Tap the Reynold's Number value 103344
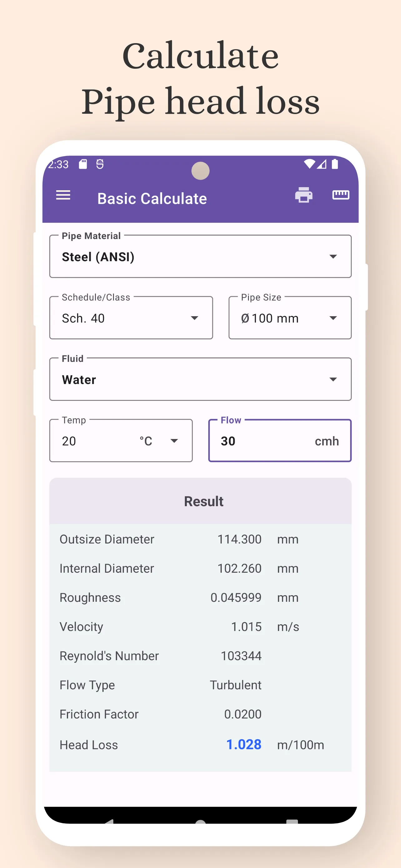Image resolution: width=401 pixels, height=868 pixels. (241, 656)
